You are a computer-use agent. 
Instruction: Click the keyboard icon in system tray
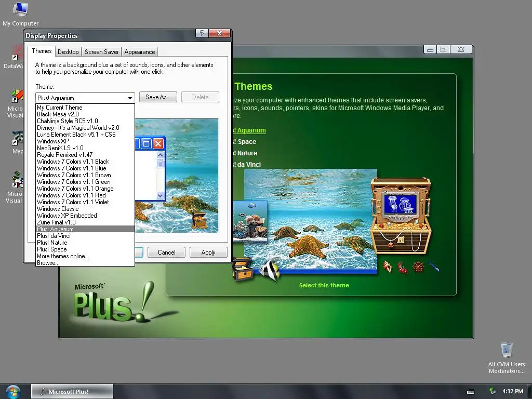tap(471, 392)
